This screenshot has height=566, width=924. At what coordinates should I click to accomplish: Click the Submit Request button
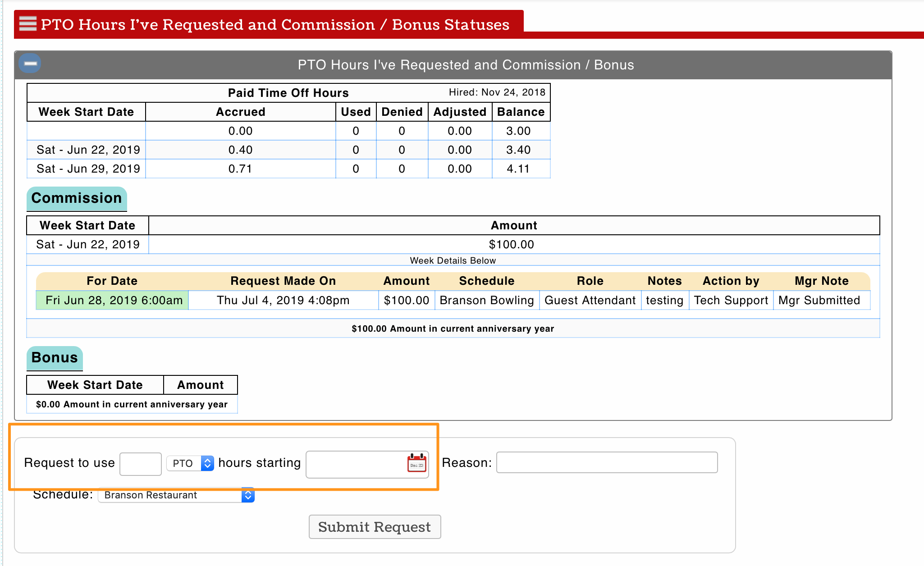click(x=375, y=527)
